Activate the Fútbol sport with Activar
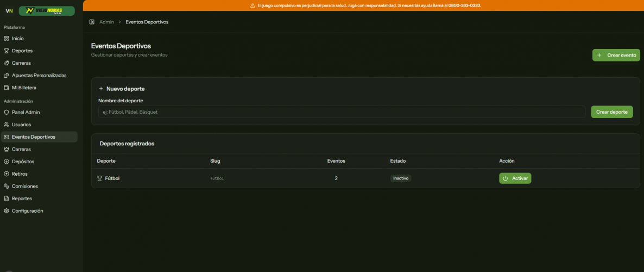644x272 pixels. [515, 178]
